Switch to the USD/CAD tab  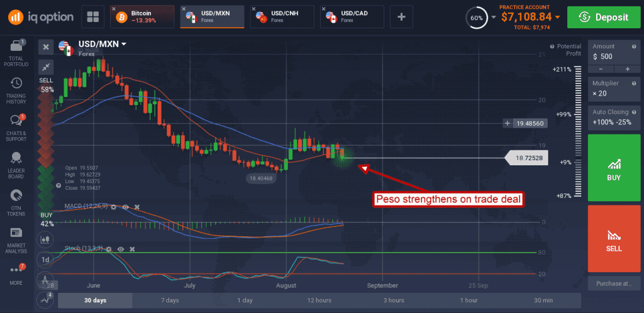pos(352,17)
